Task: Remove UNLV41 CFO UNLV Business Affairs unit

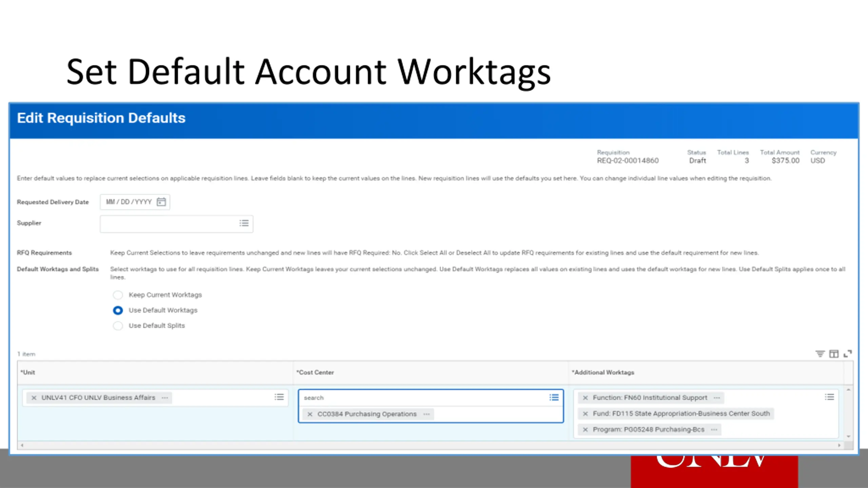Action: [x=34, y=398]
